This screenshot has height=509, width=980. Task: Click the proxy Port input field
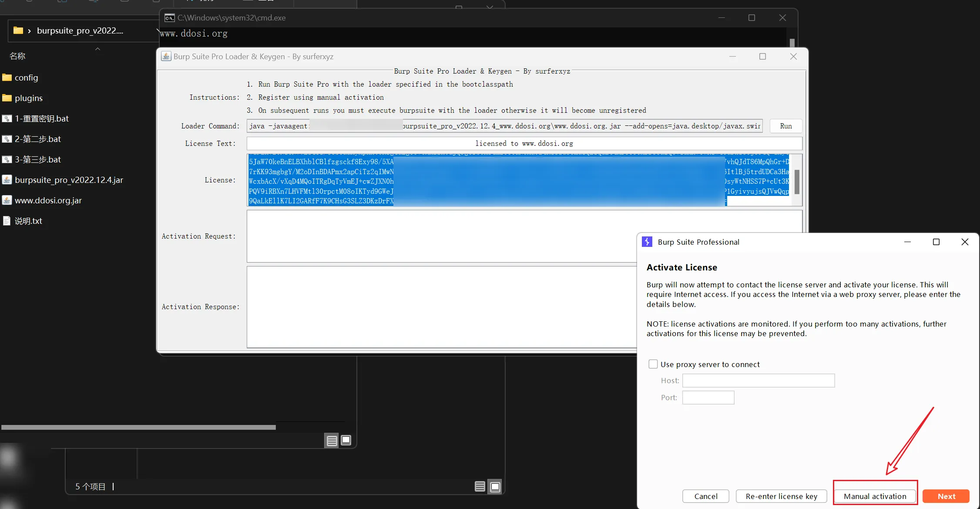click(708, 398)
